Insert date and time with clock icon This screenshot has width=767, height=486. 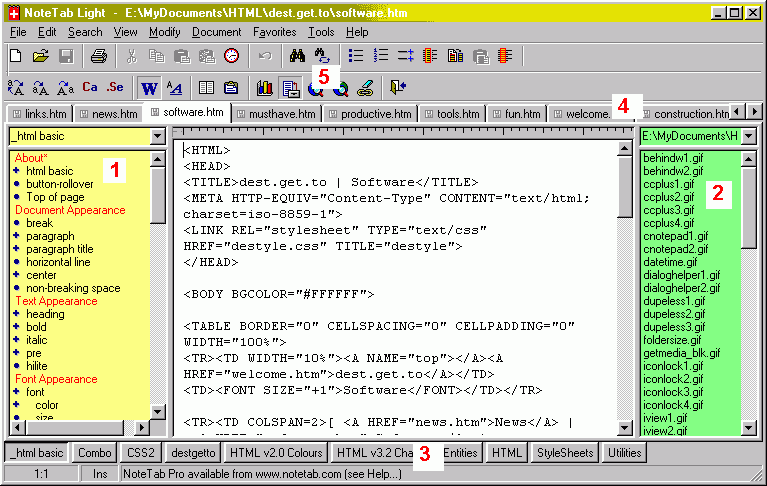pos(231,56)
